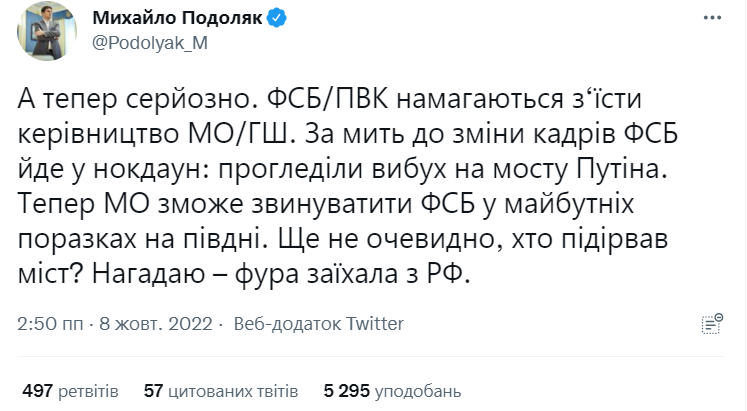View the 5 295 уподобань list
Viewport: 747px width, 411px height.
[393, 391]
